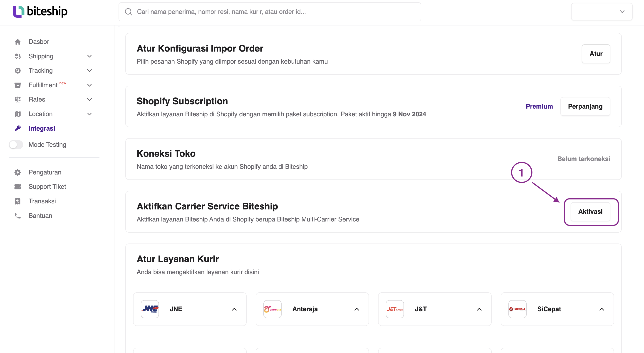The height and width of the screenshot is (353, 644).
Task: Click the Belum terkoneksi status text
Action: (x=584, y=159)
